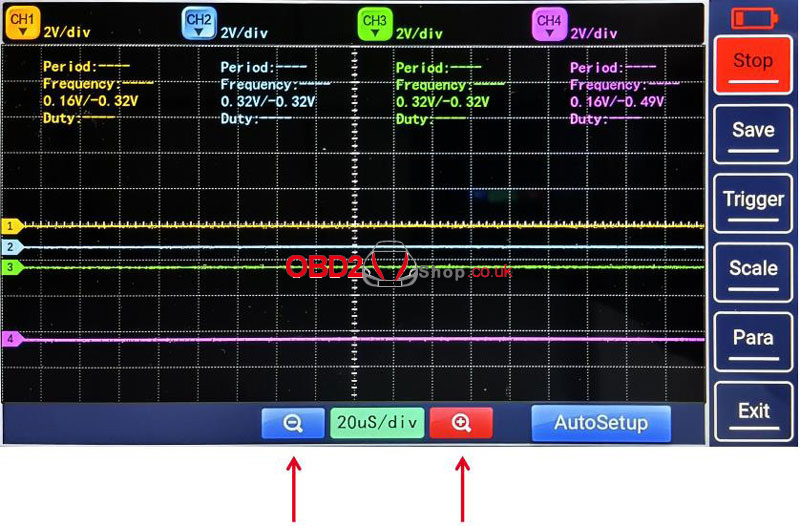Screen dimensions: 800x526
Task: Select the yellow channel 1 ground marker
Action: [11, 226]
